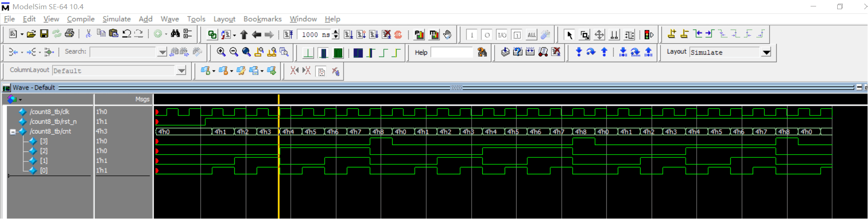
Task: Click the Insert Cursor icon
Action: (x=671, y=34)
